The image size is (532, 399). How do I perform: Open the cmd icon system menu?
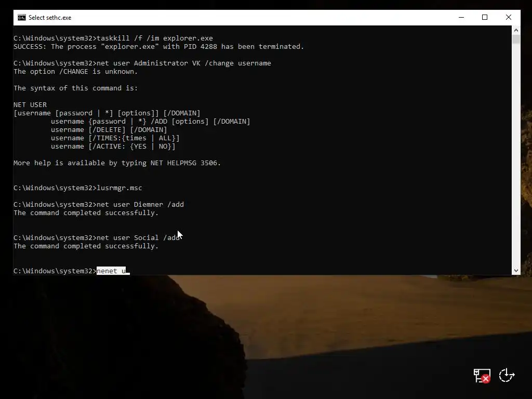click(x=22, y=18)
